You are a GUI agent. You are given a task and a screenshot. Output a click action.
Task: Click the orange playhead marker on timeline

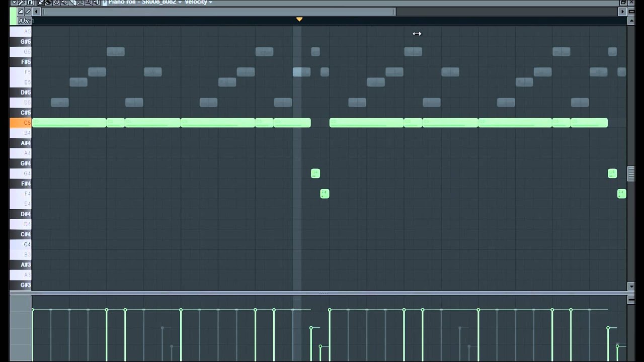pos(299,19)
